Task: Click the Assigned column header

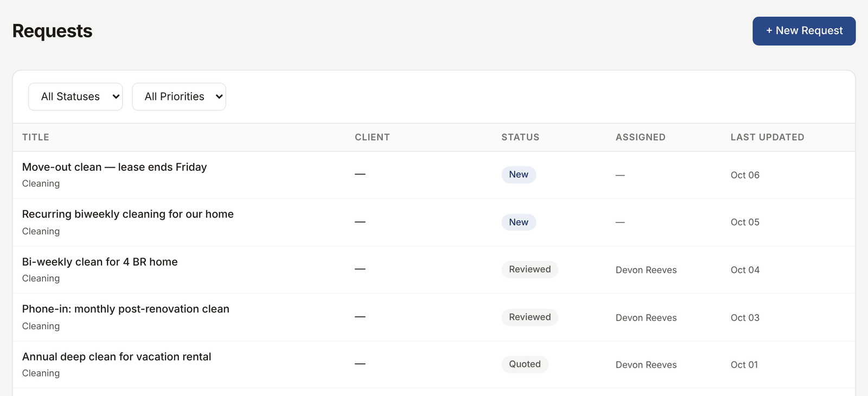Action: click(640, 137)
